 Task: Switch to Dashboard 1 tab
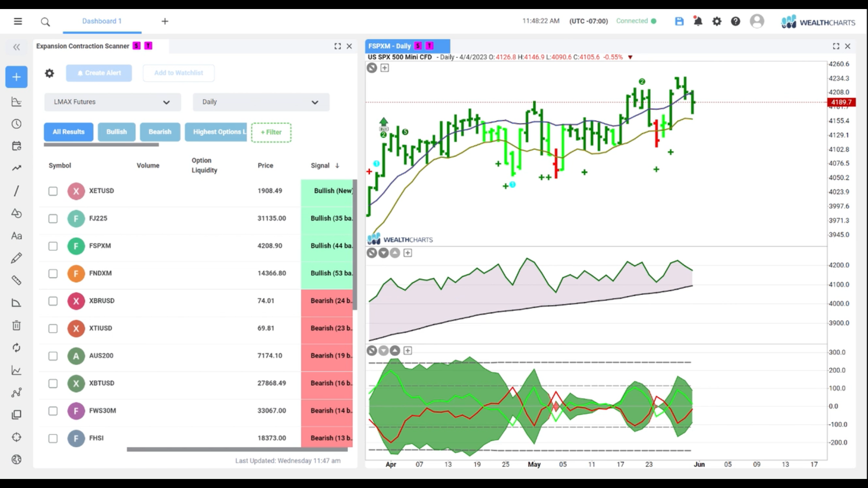tap(102, 21)
